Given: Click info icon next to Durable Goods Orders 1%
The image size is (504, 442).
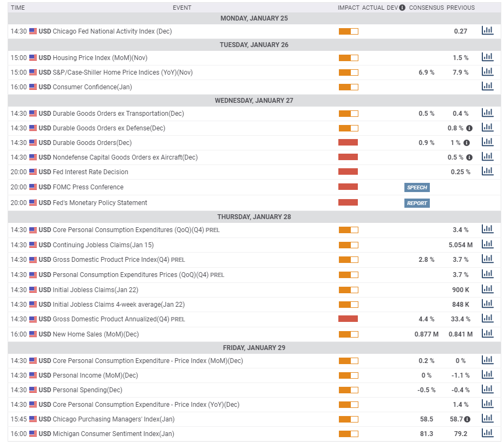Looking at the screenshot, I should (467, 143).
